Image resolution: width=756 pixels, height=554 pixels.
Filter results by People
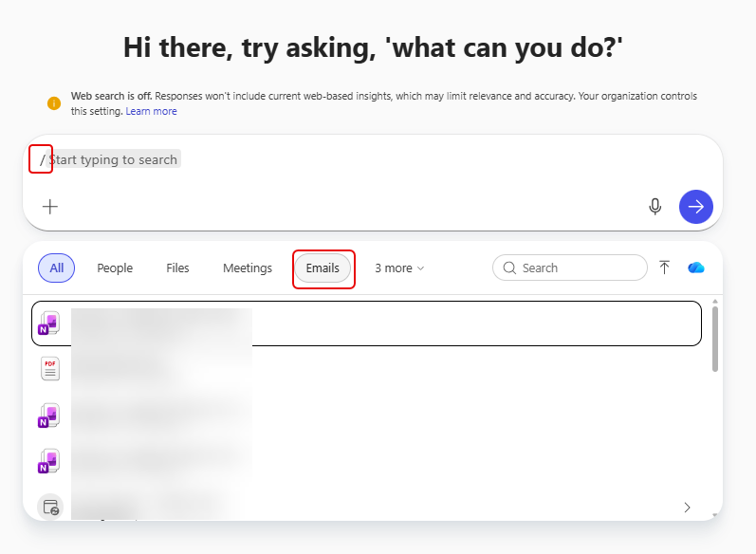[x=115, y=268]
